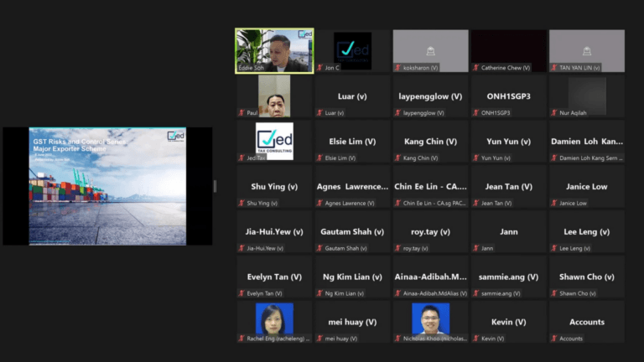The image size is (644, 362).
Task: Click large name 'Gautam Shah (v)'
Action: (x=352, y=232)
